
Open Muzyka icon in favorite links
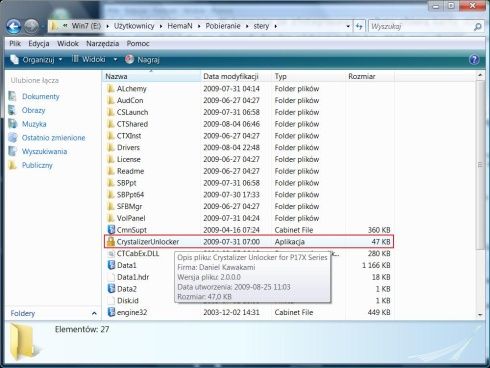(x=13, y=124)
